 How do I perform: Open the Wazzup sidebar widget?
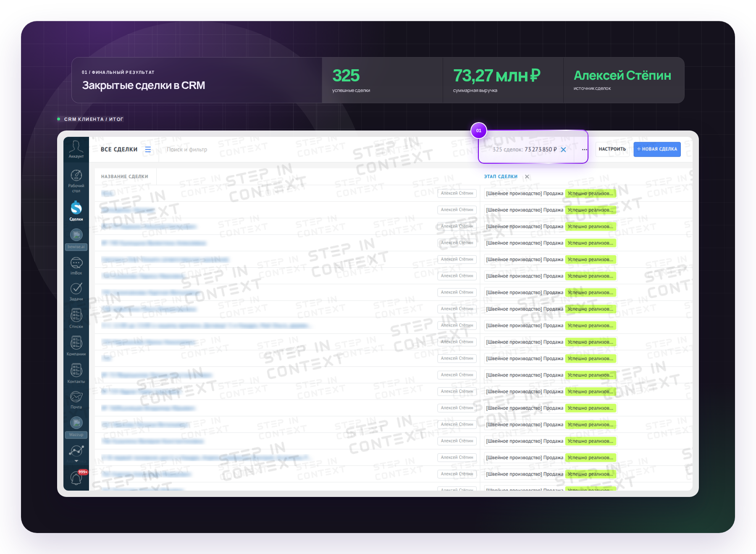[76, 427]
